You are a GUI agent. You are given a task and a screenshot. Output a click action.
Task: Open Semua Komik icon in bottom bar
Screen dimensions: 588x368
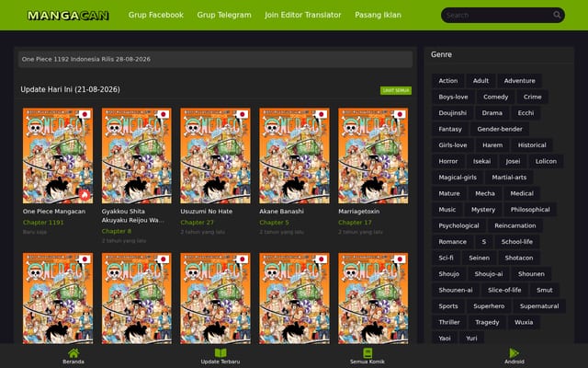click(x=367, y=353)
